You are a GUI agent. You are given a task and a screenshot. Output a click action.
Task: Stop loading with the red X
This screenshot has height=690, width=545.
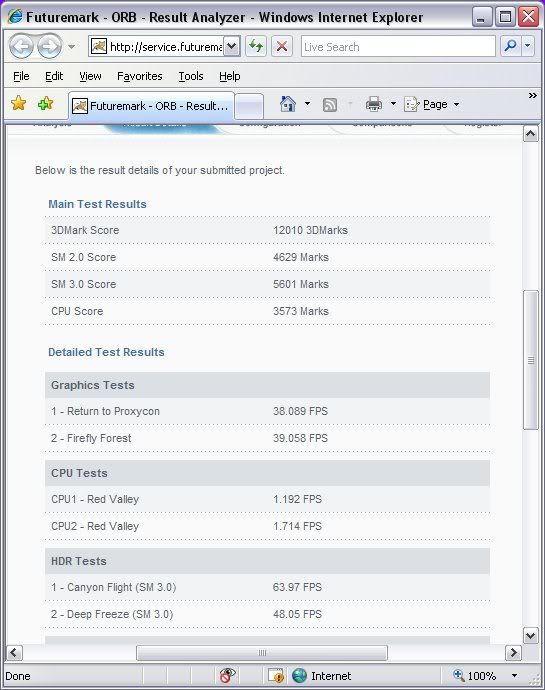282,46
